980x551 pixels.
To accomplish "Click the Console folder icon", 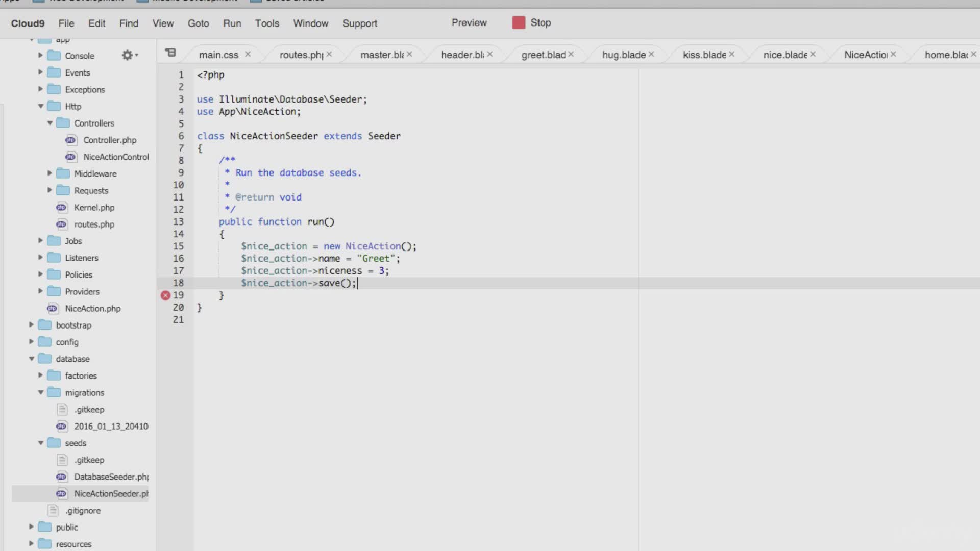I will [x=54, y=55].
